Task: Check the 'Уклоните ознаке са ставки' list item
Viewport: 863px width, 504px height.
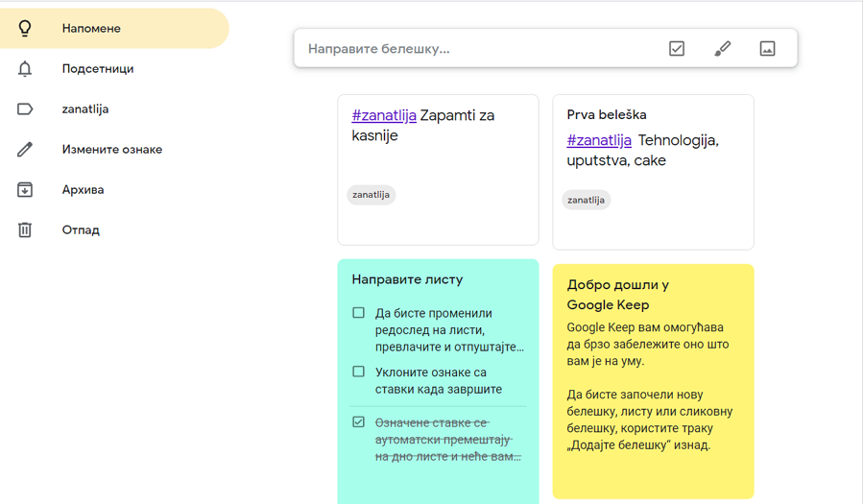Action: click(358, 372)
